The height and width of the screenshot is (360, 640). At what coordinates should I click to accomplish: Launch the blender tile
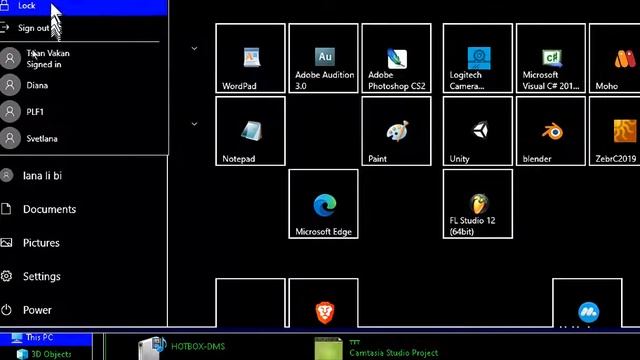(551, 131)
